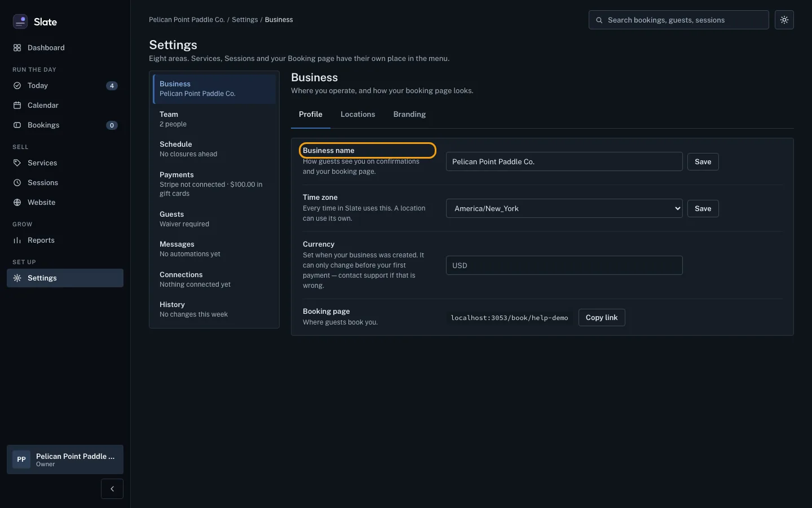Click the Today checkmark icon
This screenshot has height=508, width=812.
pyautogui.click(x=17, y=86)
